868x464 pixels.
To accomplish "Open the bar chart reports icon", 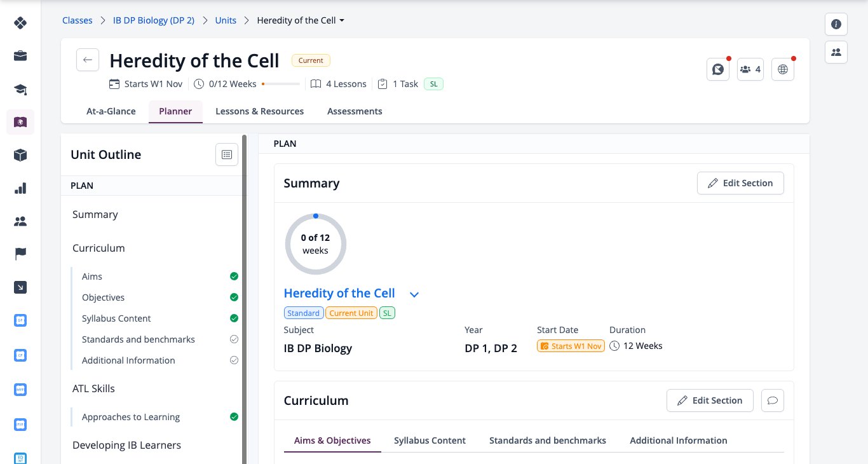I will [x=20, y=188].
